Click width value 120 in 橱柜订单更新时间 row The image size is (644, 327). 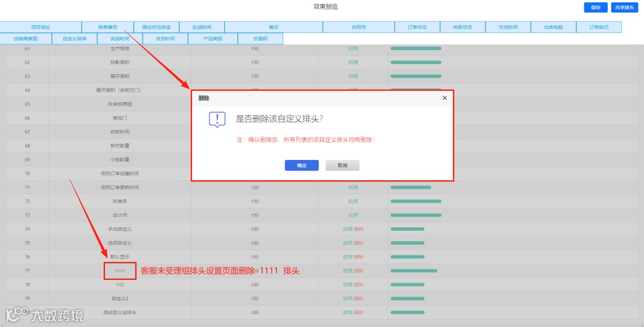255,187
